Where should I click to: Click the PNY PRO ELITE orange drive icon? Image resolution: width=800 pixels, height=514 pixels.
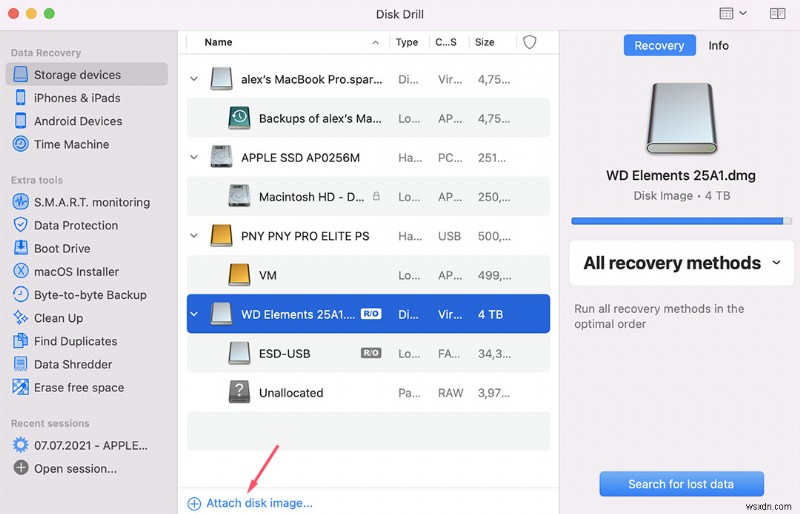(x=221, y=236)
